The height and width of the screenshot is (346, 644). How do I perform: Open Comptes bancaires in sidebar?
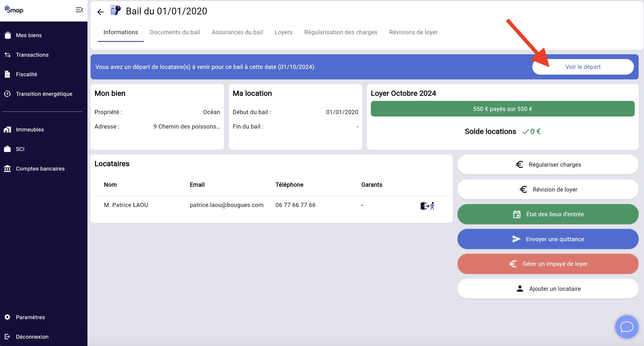coord(40,169)
